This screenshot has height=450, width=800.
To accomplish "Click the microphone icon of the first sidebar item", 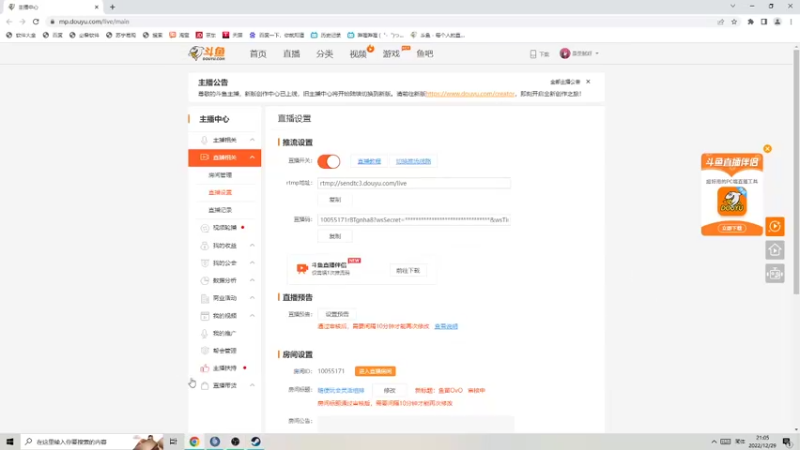I will pos(205,140).
